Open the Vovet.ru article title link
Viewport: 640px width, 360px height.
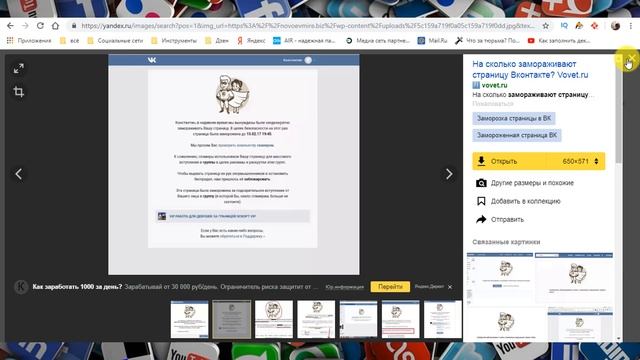tap(530, 69)
